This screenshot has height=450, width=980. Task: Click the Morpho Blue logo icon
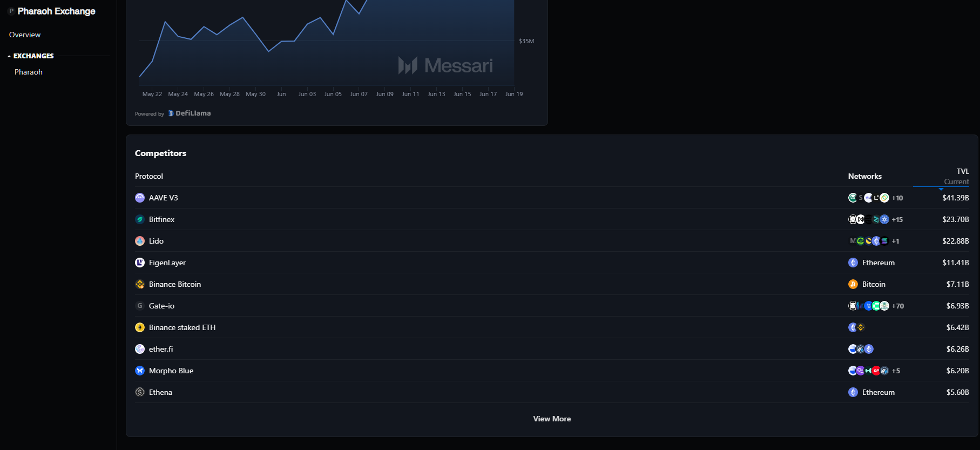[x=140, y=371]
